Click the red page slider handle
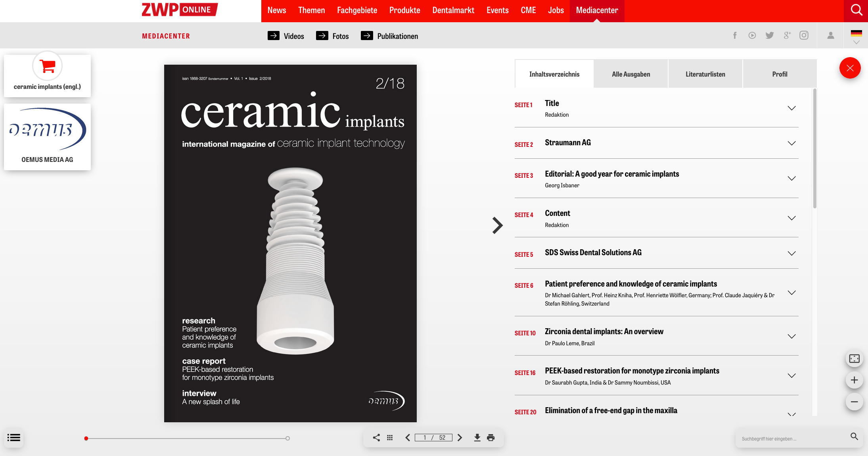Screen dimensions: 868x456 86,438
